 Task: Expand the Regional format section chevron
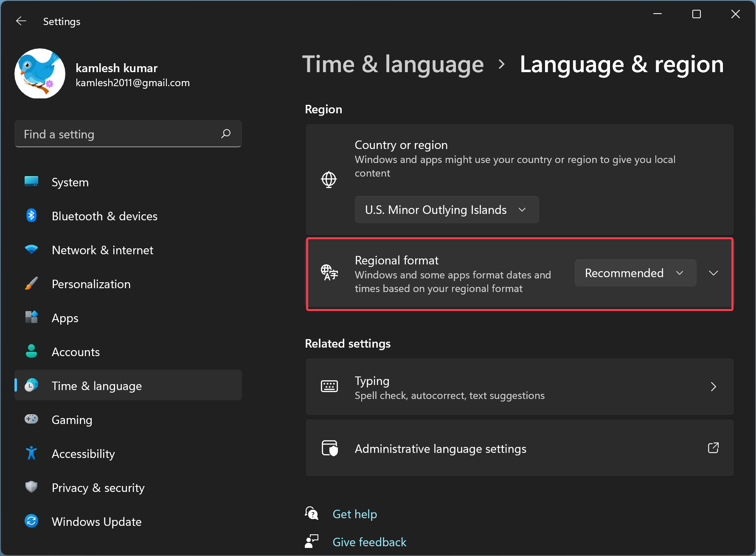pyautogui.click(x=714, y=273)
